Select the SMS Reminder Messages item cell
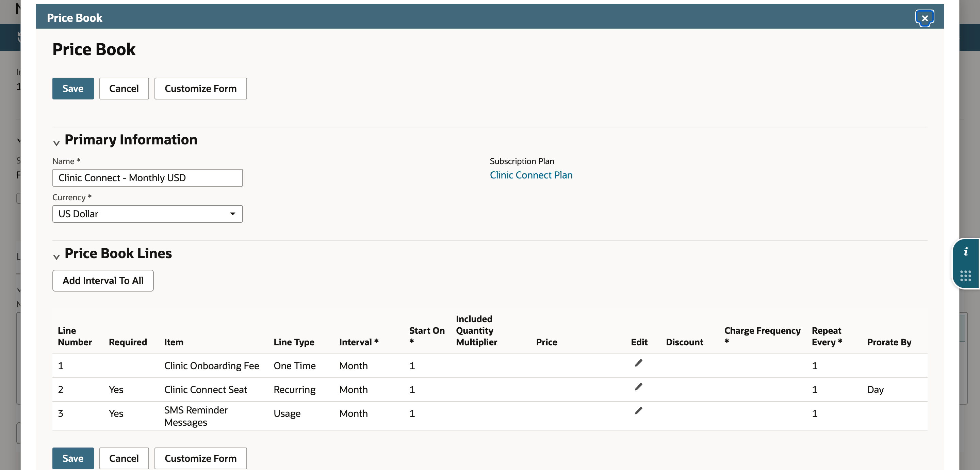 coord(196,416)
